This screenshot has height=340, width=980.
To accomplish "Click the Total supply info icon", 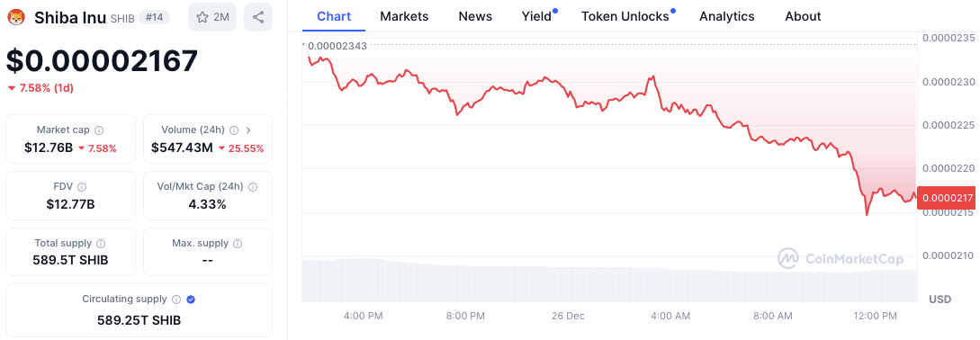I will coord(101,244).
